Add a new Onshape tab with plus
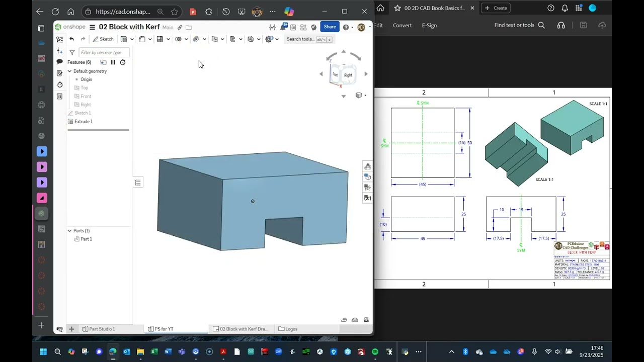 click(x=71, y=329)
